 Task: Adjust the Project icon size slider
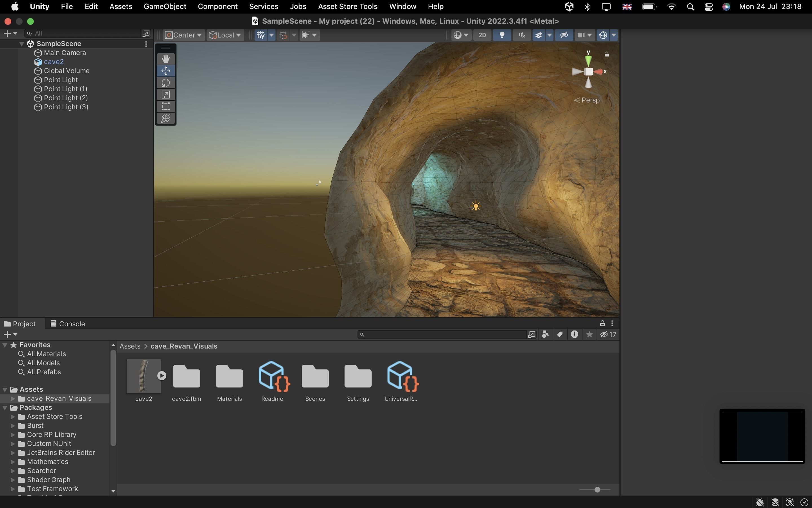(x=597, y=490)
